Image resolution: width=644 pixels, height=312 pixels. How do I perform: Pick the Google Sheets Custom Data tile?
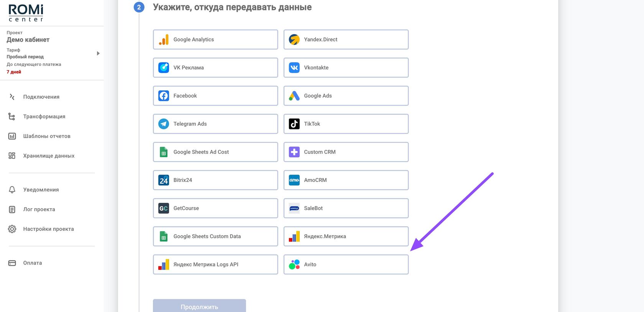point(215,236)
